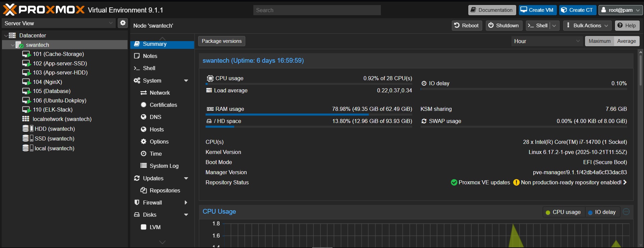Viewport: 644px width, 248px height.
Task: Toggle IO delay series in chart legend
Action: pyautogui.click(x=602, y=212)
